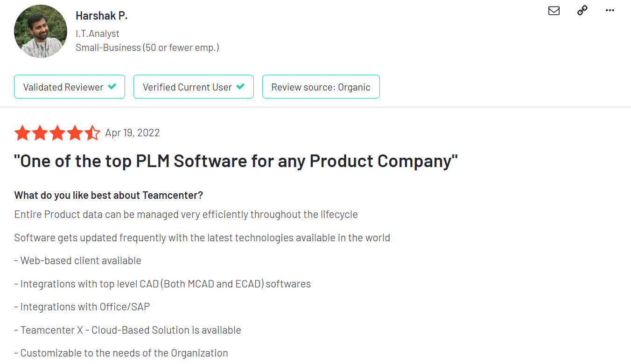Click the Small-Business company size label
The image size is (631, 364).
pyautogui.click(x=147, y=48)
